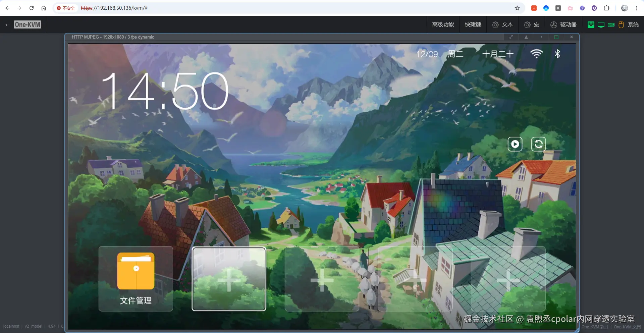
Task: Click the 十月二十 lunar date text
Action: tap(498, 54)
